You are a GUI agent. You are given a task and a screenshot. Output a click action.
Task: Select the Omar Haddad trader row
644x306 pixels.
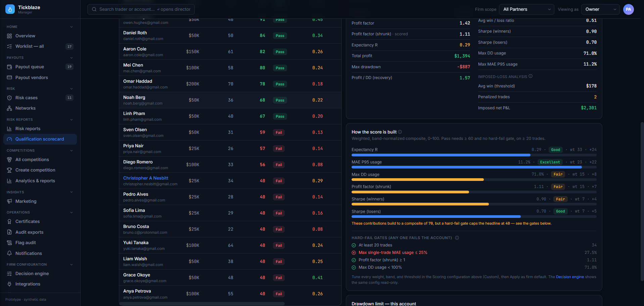pyautogui.click(x=230, y=84)
